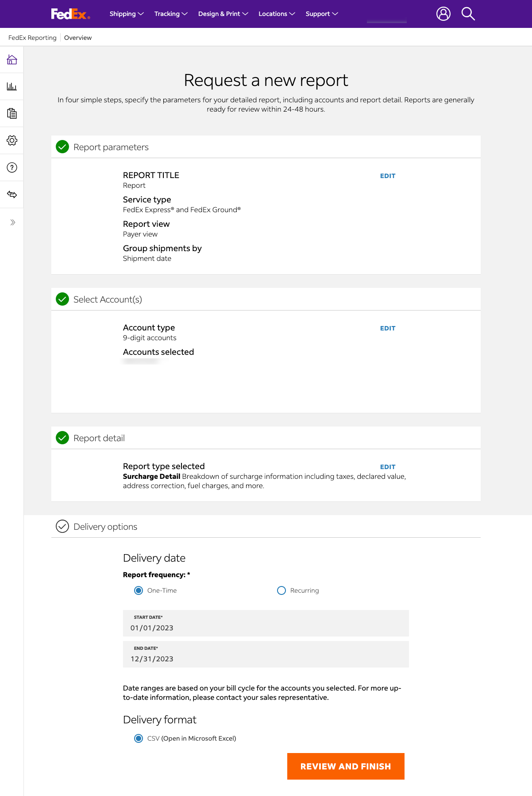Go to the sidebar Home icon
This screenshot has width=532, height=796.
click(12, 59)
